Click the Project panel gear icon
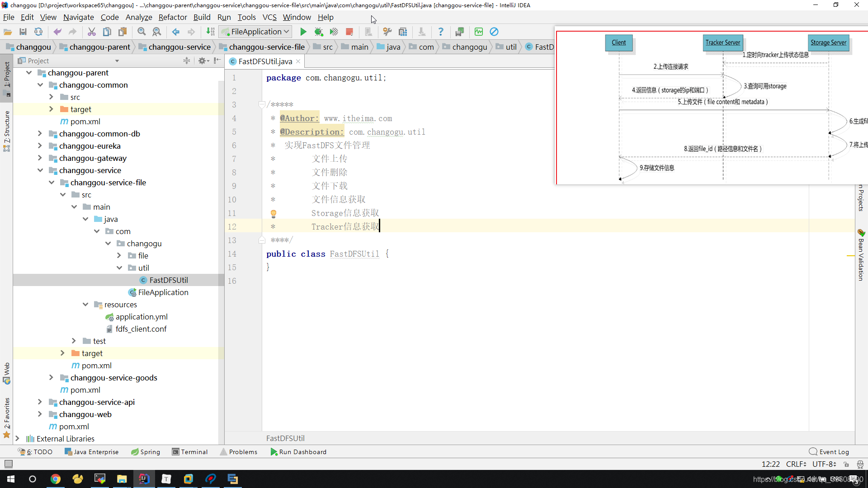The image size is (868, 488). (x=203, y=61)
